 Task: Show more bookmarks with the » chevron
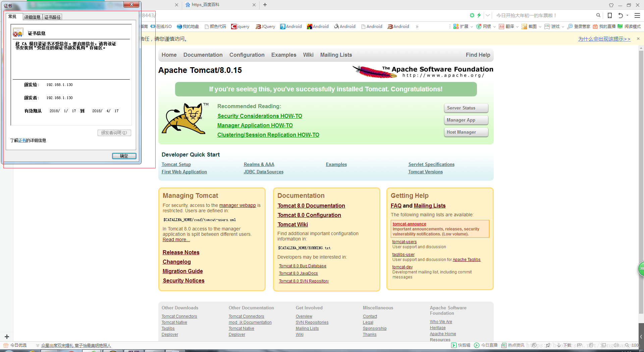417,27
